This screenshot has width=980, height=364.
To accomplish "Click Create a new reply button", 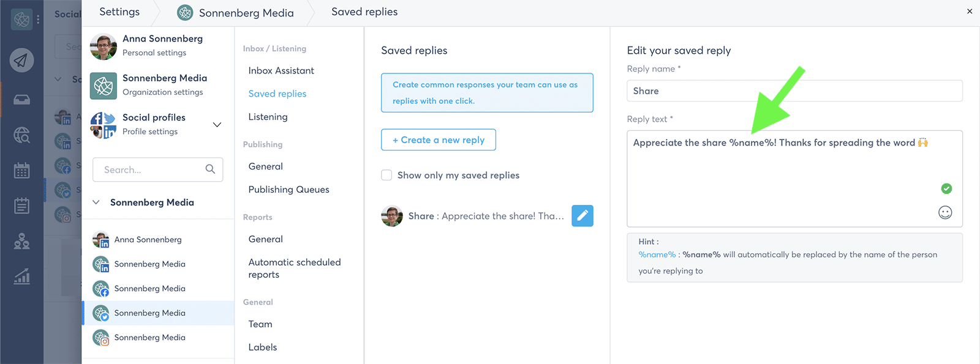I will [438, 139].
